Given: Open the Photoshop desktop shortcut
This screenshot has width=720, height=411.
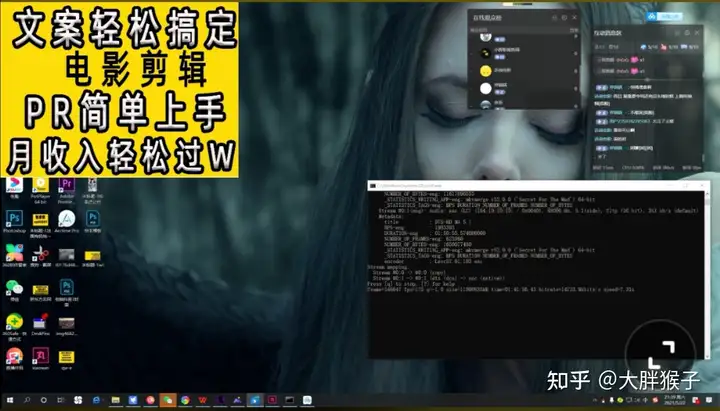Looking at the screenshot, I should (x=14, y=220).
